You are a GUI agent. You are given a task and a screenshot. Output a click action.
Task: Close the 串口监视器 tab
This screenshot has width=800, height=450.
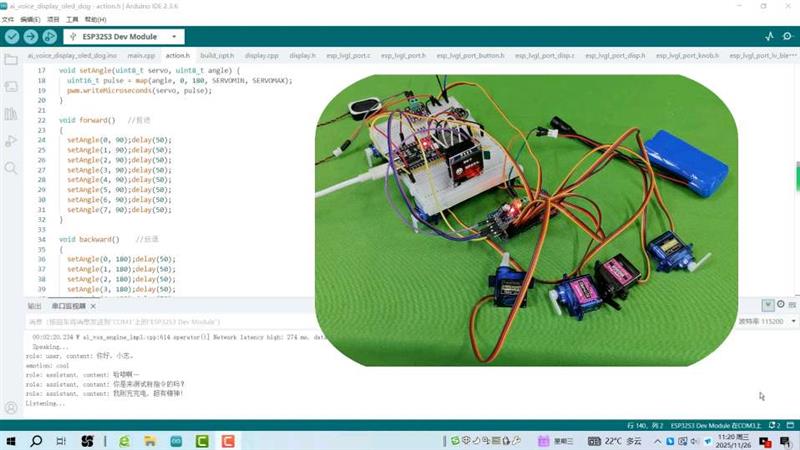pos(93,306)
